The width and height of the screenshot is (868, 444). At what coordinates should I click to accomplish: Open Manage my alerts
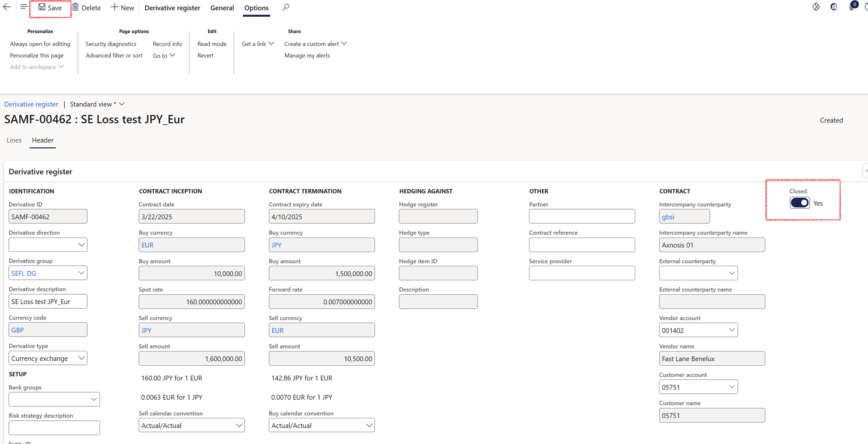pos(307,55)
